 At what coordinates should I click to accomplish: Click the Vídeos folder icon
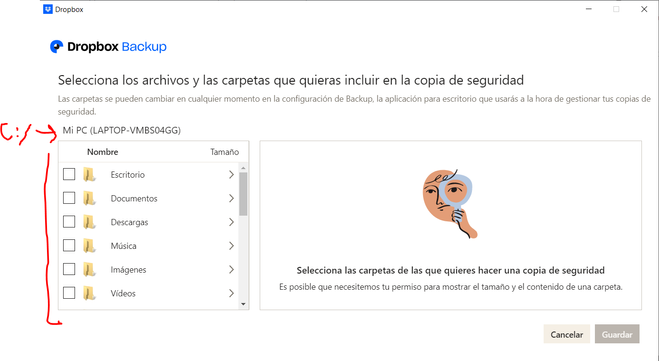pos(89,293)
